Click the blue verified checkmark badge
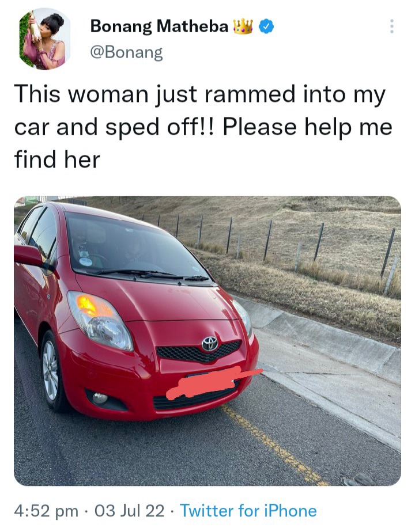This screenshot has height=532, width=415. pos(266,27)
